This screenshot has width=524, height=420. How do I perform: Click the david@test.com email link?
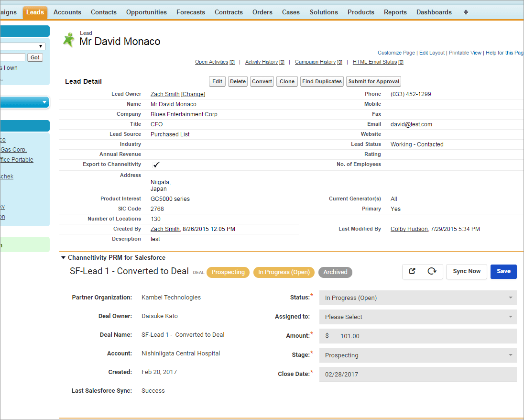(x=411, y=124)
